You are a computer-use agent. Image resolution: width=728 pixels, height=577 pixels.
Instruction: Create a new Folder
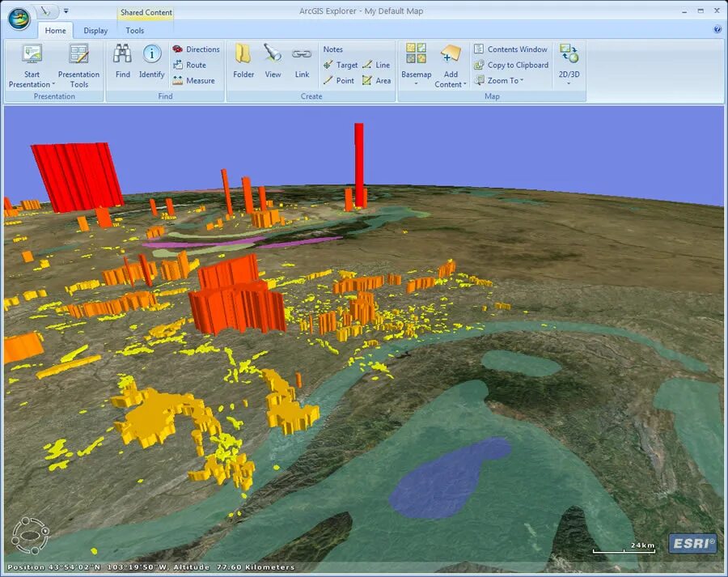(243, 61)
